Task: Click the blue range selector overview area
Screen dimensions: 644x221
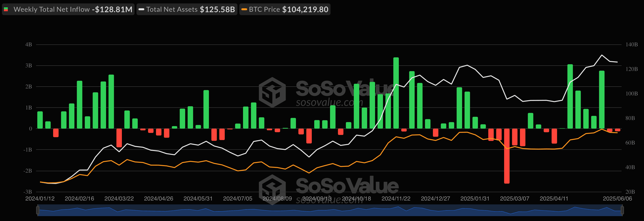Action: click(x=330, y=210)
